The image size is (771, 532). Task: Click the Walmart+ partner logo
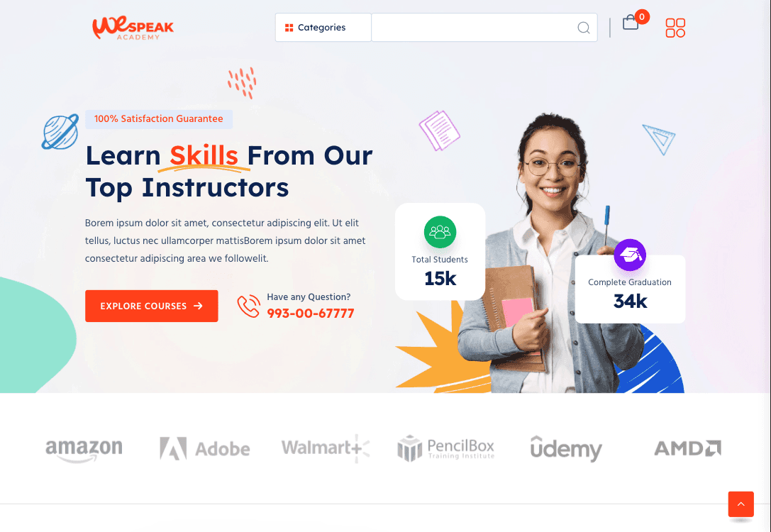coord(325,448)
